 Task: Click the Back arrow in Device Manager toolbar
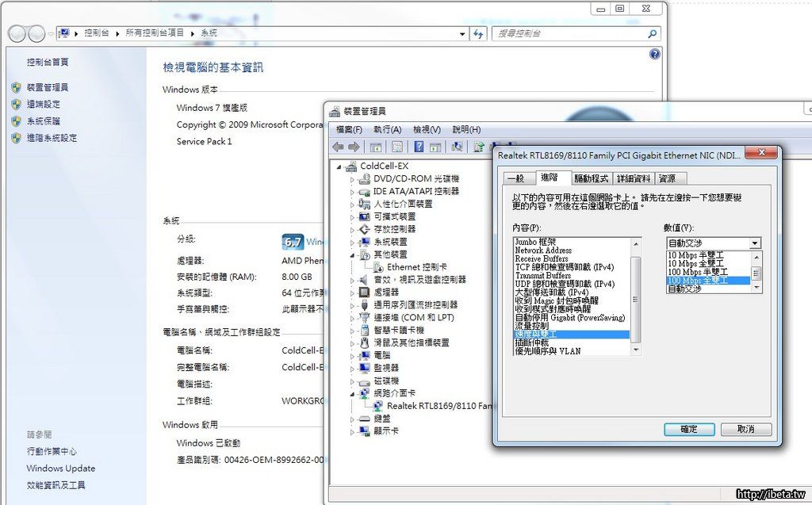coord(338,147)
